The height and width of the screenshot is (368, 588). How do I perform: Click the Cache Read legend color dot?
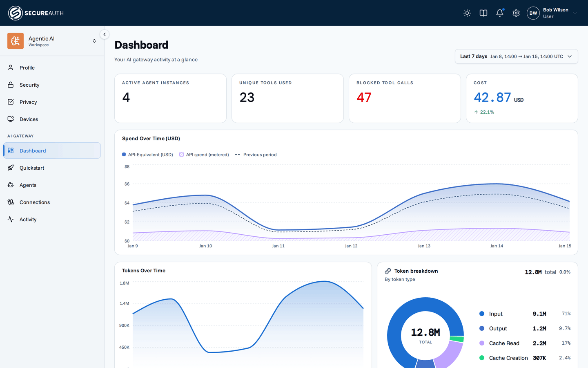coord(482,343)
